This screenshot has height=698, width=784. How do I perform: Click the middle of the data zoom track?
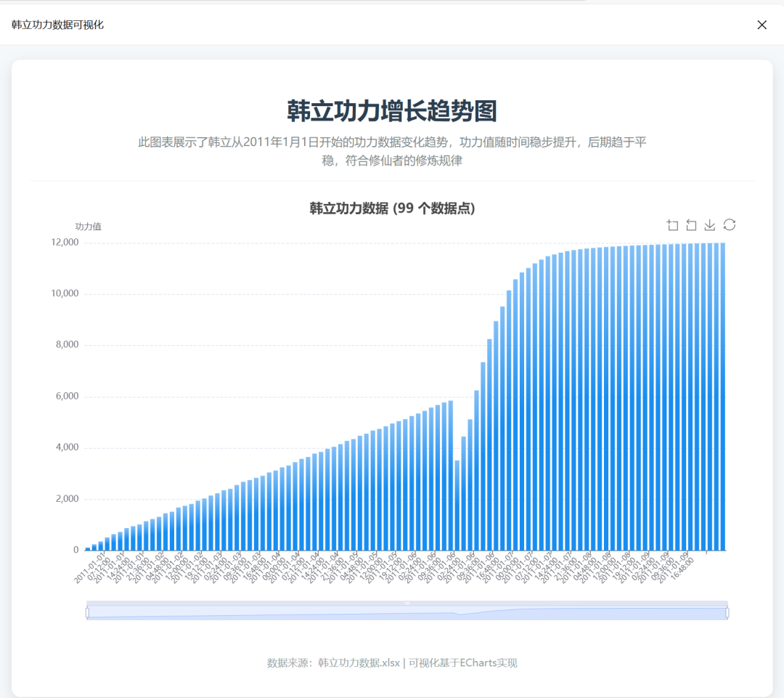point(407,611)
